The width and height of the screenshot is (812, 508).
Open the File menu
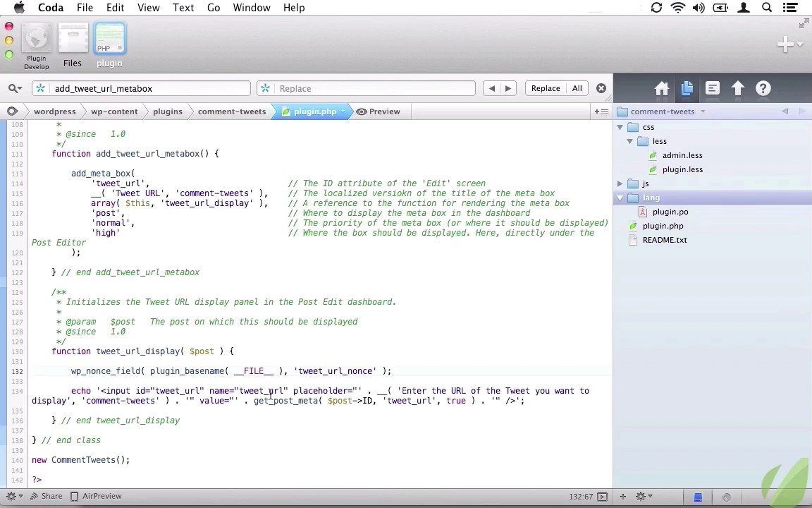[85, 8]
